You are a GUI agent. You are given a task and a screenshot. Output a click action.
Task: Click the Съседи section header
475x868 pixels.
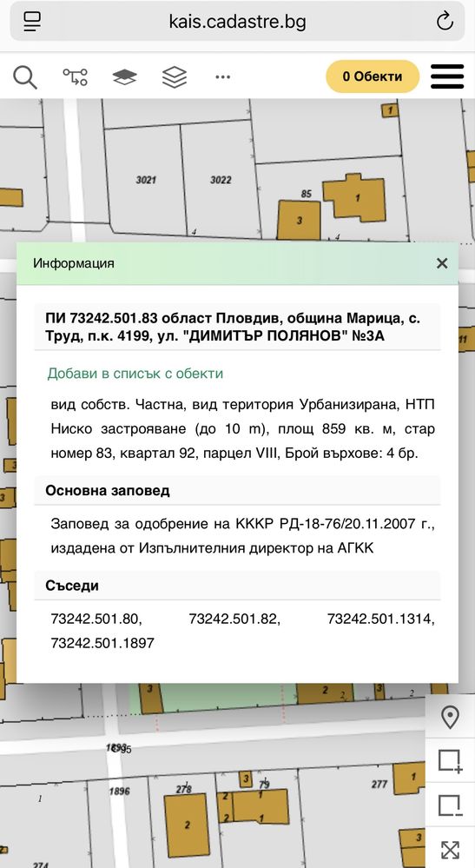coord(237,586)
